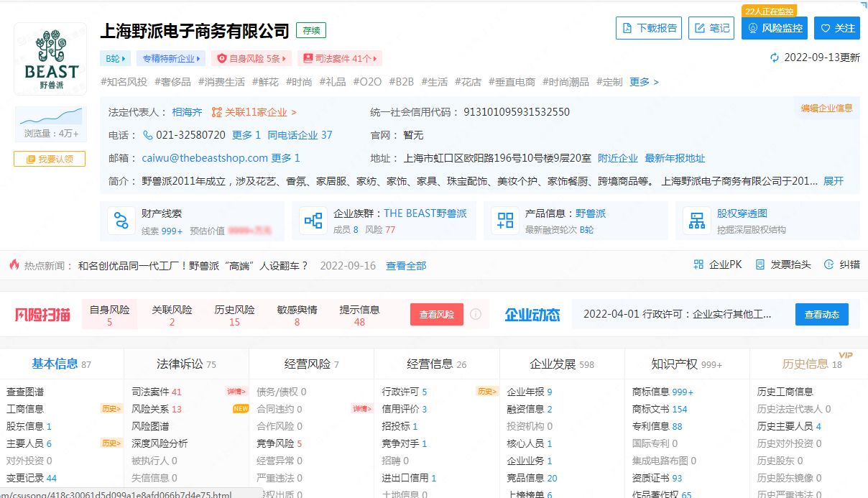The image size is (868, 498).
Task: Click the 查看风险 button
Action: click(x=436, y=314)
